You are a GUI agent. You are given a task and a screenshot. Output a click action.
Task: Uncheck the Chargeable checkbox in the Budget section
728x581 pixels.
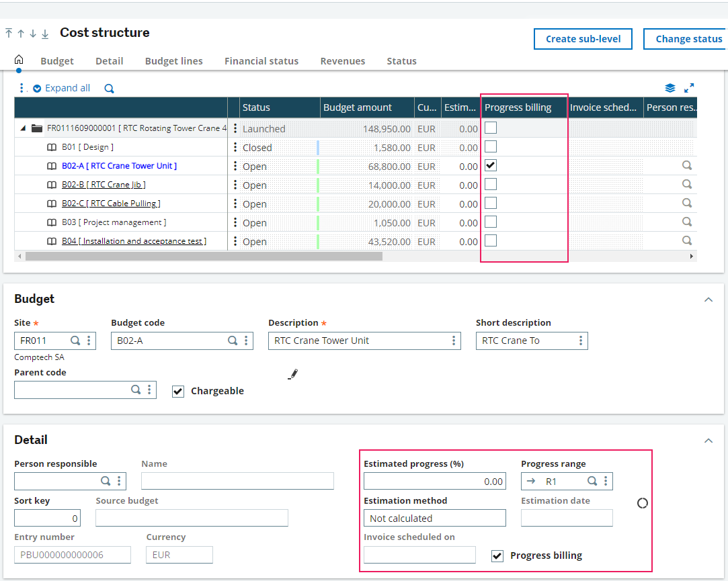pyautogui.click(x=178, y=392)
